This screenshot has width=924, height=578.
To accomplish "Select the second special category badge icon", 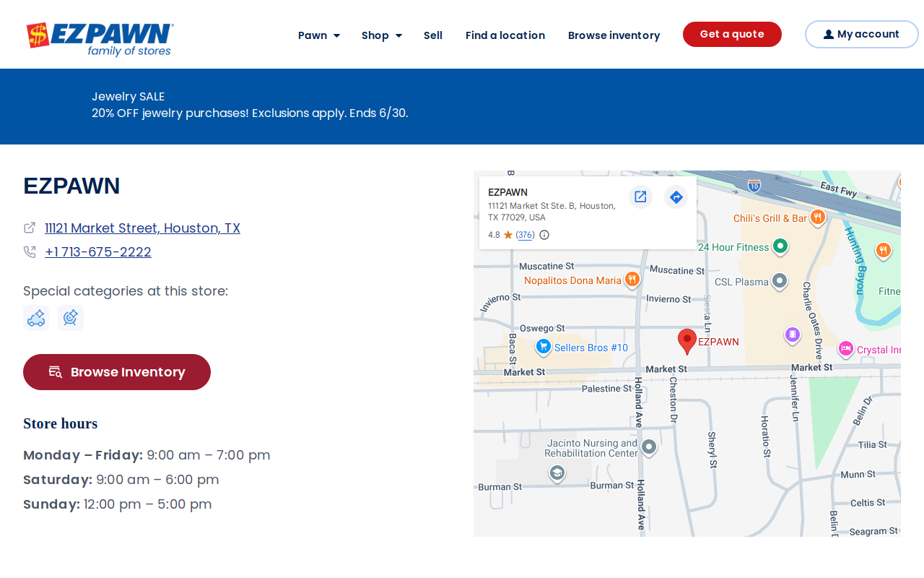I will tap(71, 318).
